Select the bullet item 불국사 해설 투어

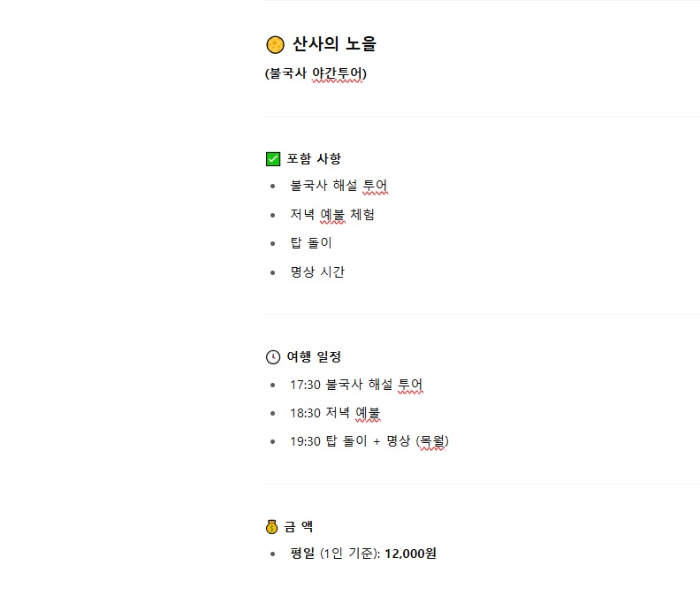tap(339, 186)
